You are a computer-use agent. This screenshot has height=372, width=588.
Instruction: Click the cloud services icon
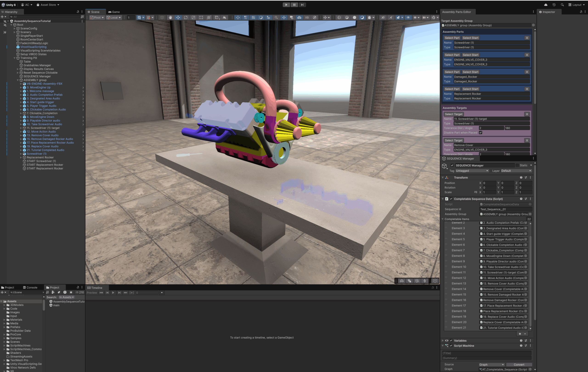click(546, 5)
